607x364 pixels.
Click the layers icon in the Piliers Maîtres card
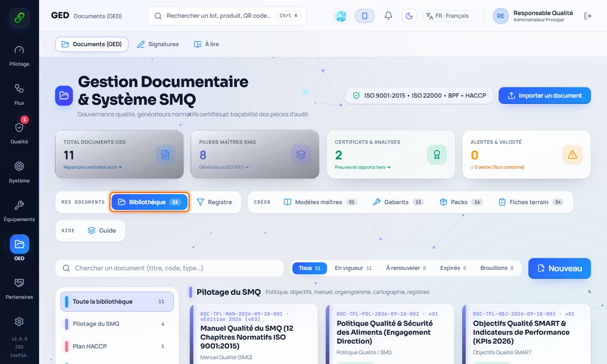[301, 154]
